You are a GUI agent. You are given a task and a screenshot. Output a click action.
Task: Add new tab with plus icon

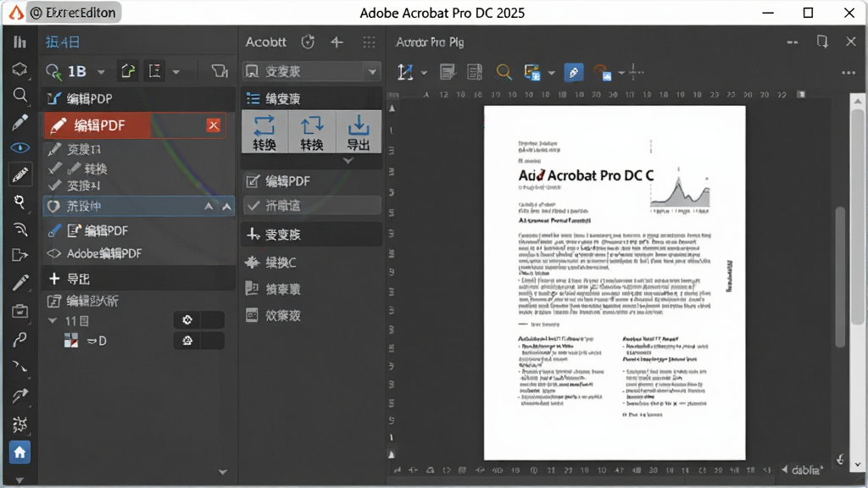point(337,42)
